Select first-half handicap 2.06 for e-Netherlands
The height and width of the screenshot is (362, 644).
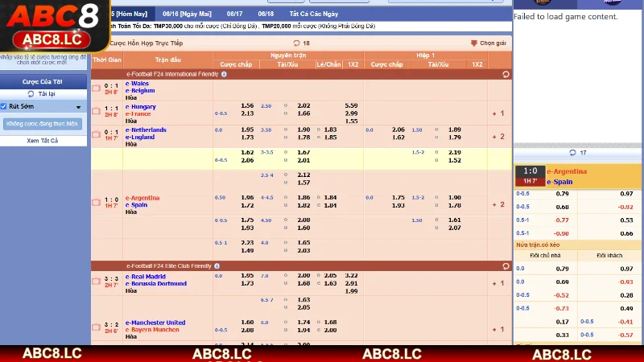398,130
